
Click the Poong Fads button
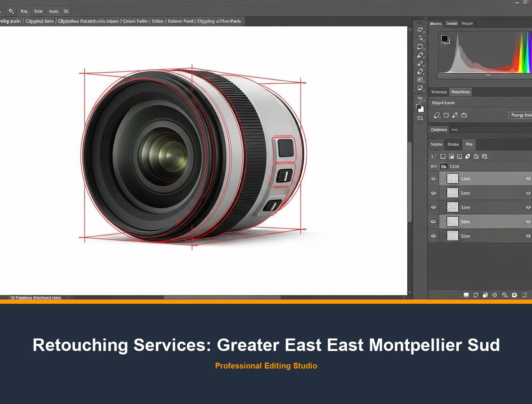point(521,115)
